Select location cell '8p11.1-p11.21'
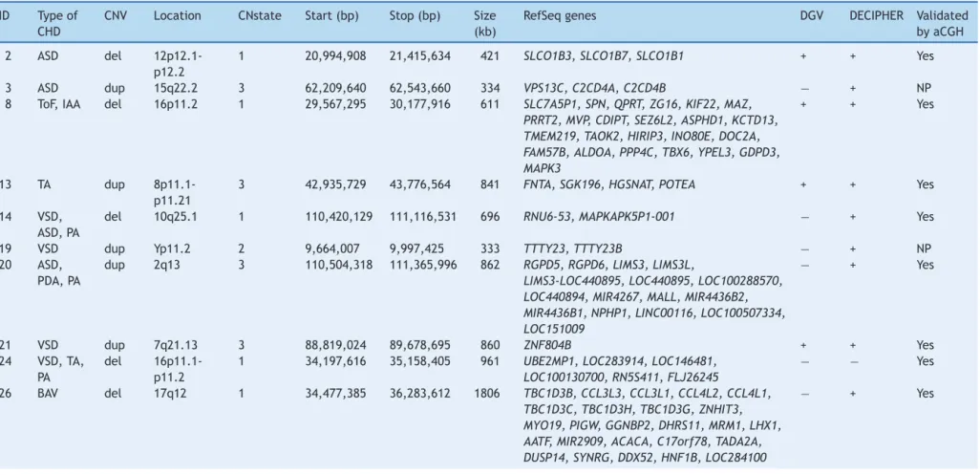Screen dimensions: 980x475 (x=175, y=192)
